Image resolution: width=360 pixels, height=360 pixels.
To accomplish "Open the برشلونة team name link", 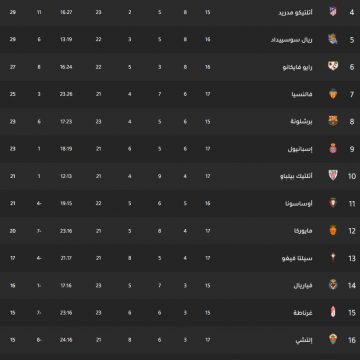I will click(x=301, y=122).
